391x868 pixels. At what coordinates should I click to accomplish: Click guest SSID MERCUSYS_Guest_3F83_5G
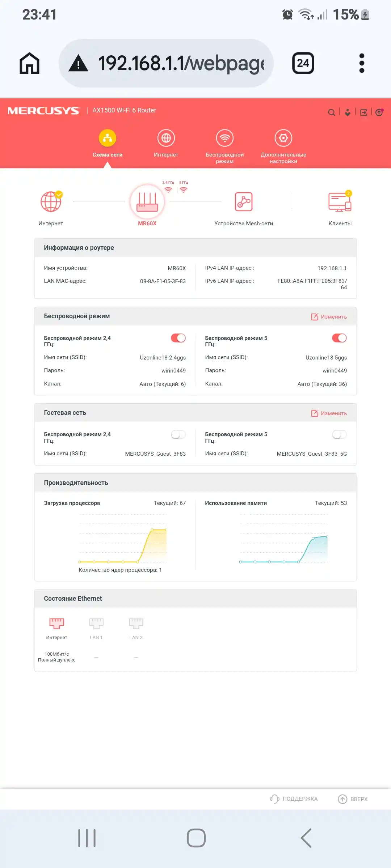pyautogui.click(x=312, y=454)
